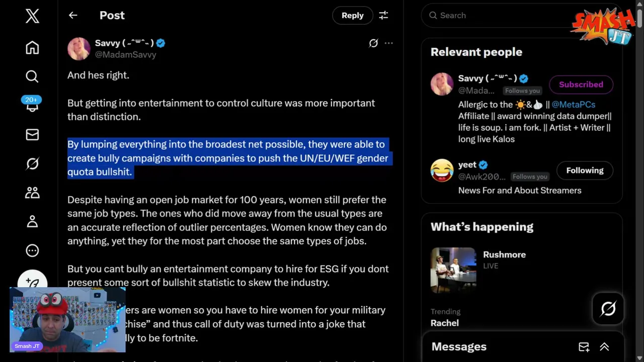Screen dimensions: 644x362
Task: Open the Home feed icon
Action: (x=32, y=48)
